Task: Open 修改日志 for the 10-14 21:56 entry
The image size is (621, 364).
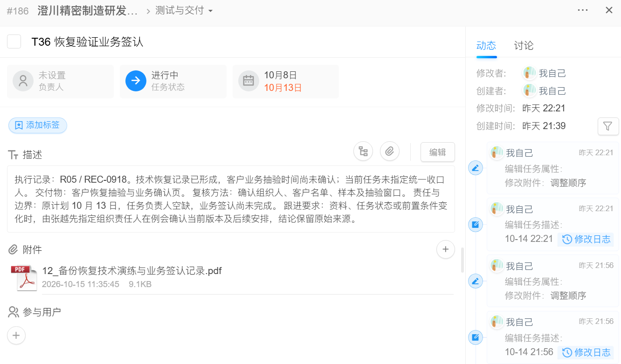Action: [586, 352]
